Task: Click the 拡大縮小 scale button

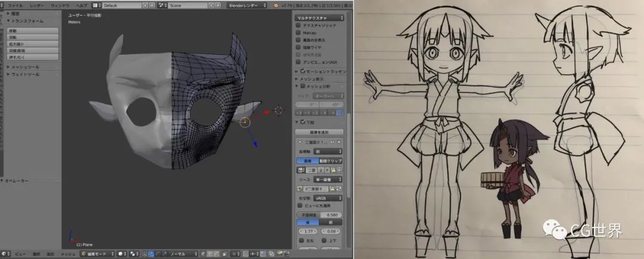Action: point(32,44)
